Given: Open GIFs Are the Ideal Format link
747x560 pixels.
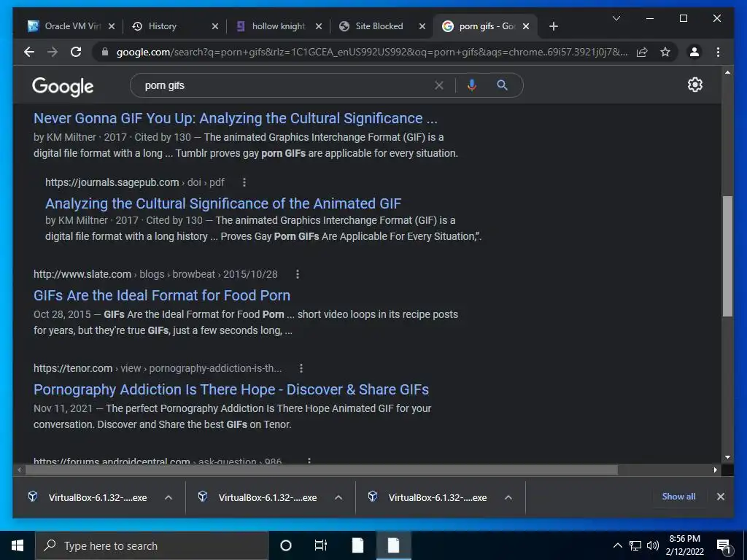Looking at the screenshot, I should tap(162, 295).
